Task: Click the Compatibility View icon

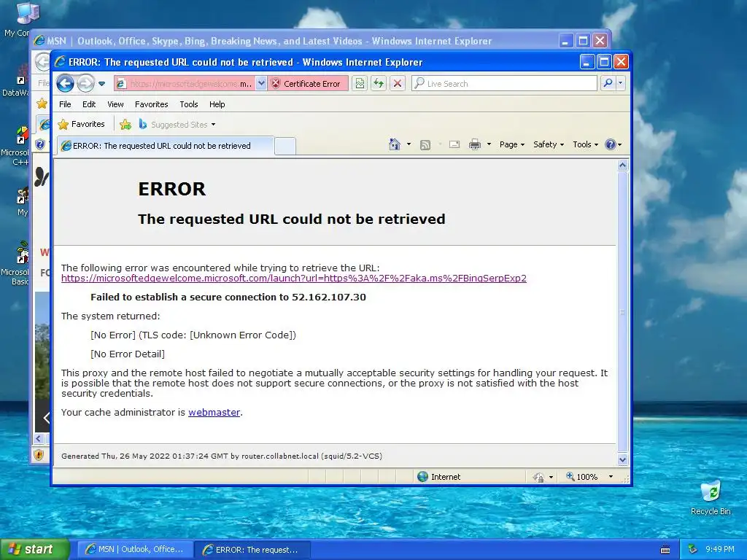Action: point(360,84)
